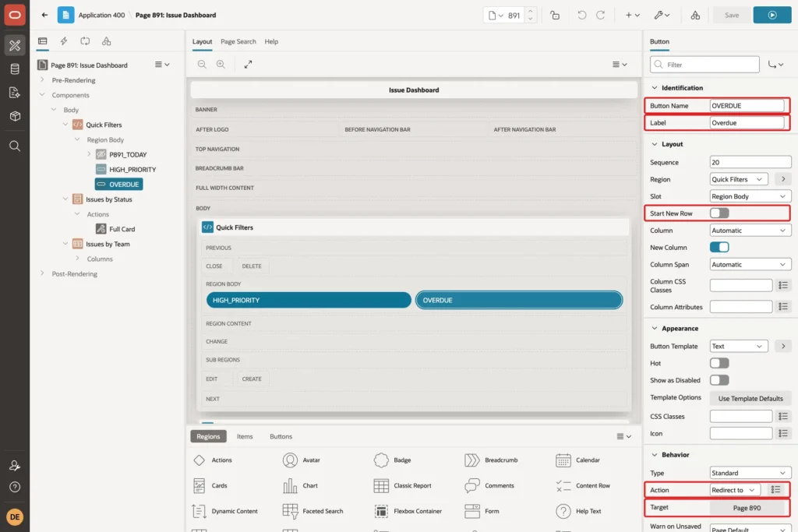Open SQL Workshop database icon

coord(15,69)
